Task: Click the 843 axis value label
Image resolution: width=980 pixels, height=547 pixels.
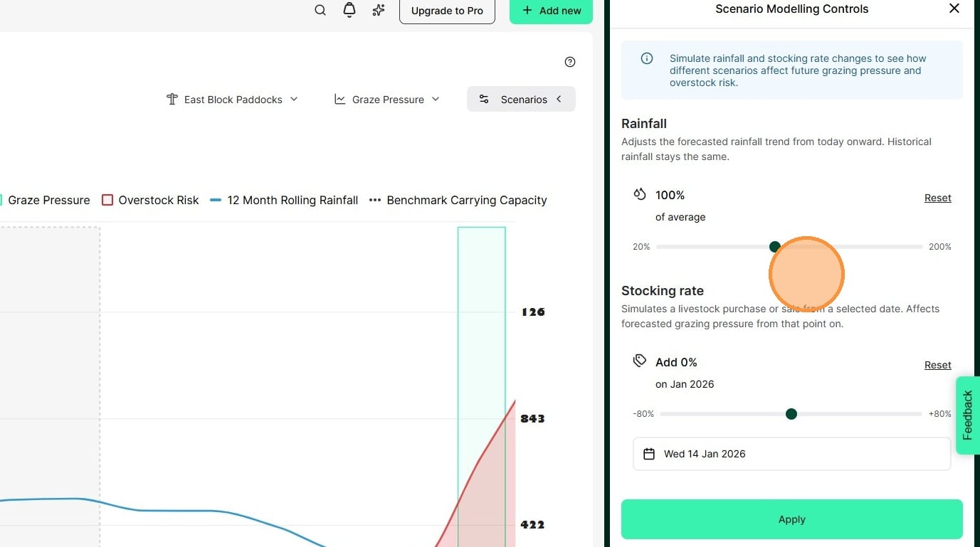Action: coord(532,418)
